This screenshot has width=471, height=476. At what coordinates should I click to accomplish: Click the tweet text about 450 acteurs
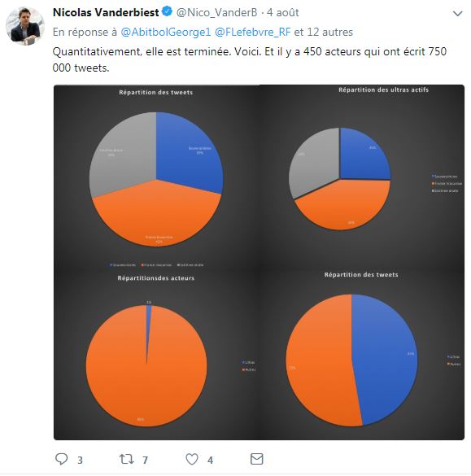tap(250, 59)
